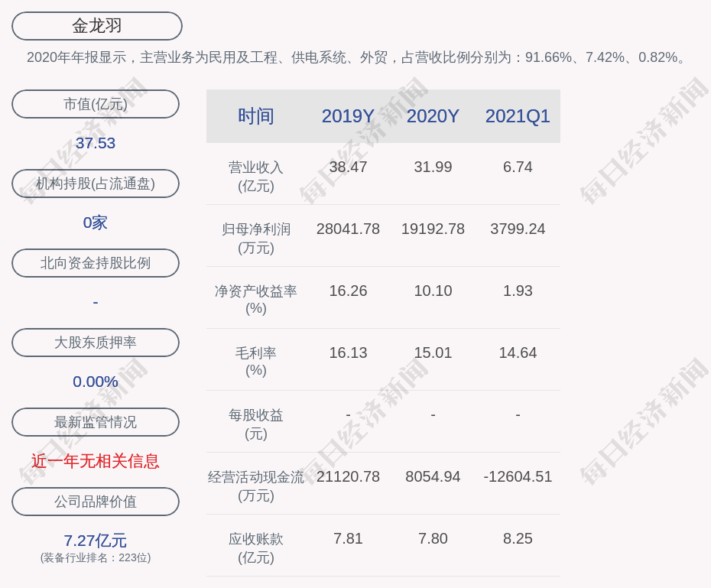Click the 归母净利润(万元) row label

point(256,239)
